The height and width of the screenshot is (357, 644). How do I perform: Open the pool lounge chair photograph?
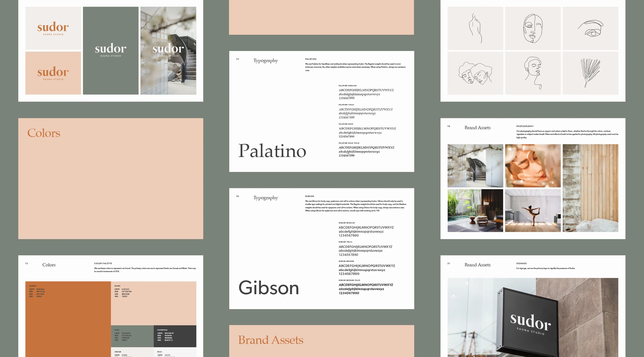475,211
